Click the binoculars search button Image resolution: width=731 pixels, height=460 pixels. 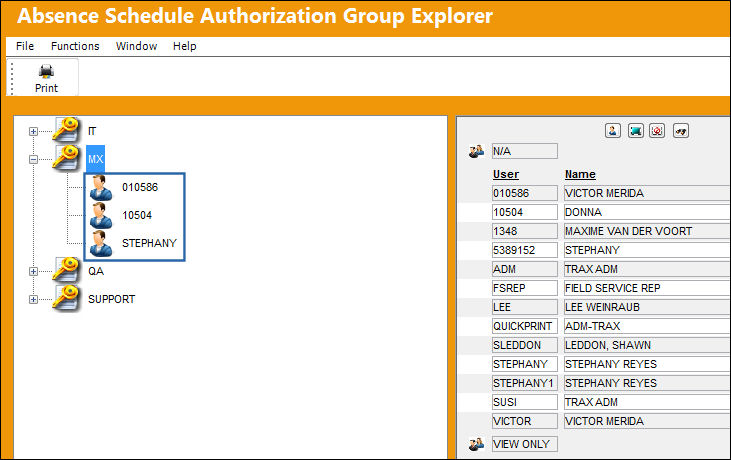(681, 131)
